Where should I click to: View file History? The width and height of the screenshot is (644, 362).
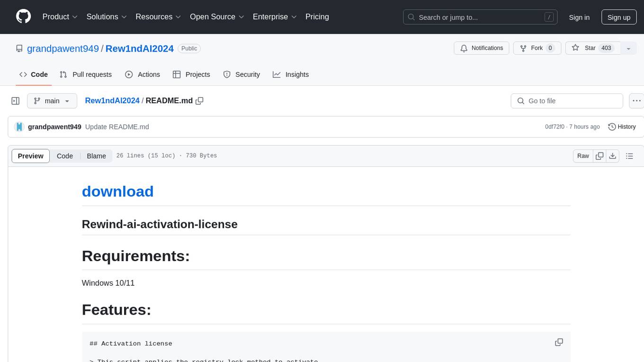pos(622,127)
